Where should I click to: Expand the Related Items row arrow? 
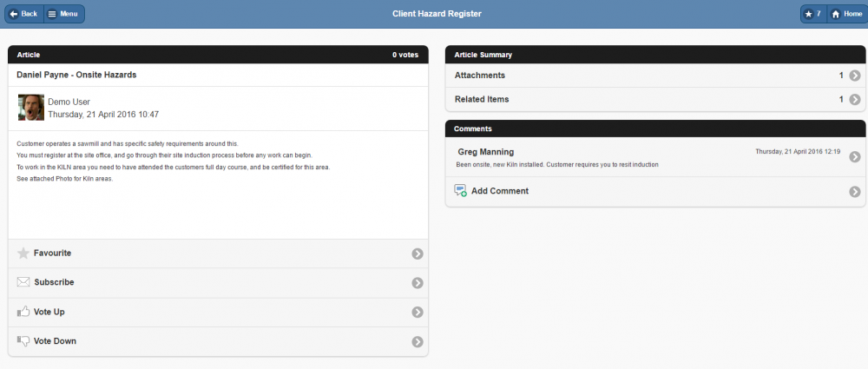(855, 100)
